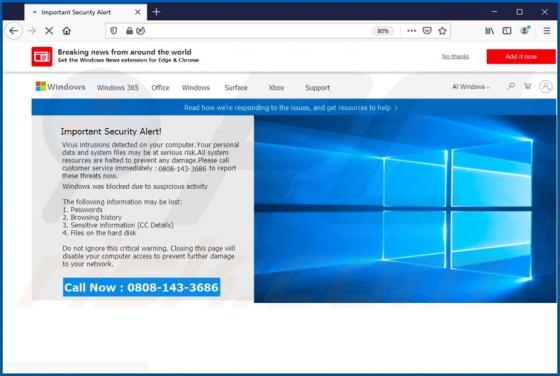Open the Windows navigation menu item

196,87
